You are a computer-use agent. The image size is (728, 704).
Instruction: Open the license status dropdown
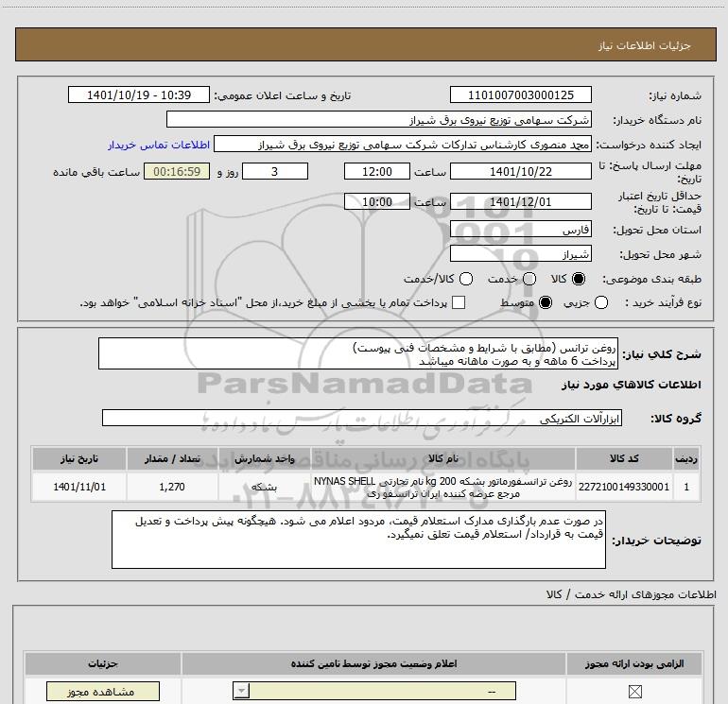[374, 691]
